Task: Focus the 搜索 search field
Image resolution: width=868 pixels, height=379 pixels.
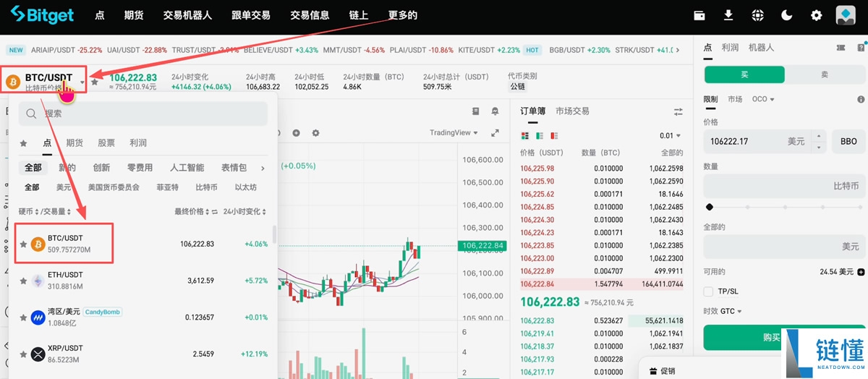Action: coord(143,114)
